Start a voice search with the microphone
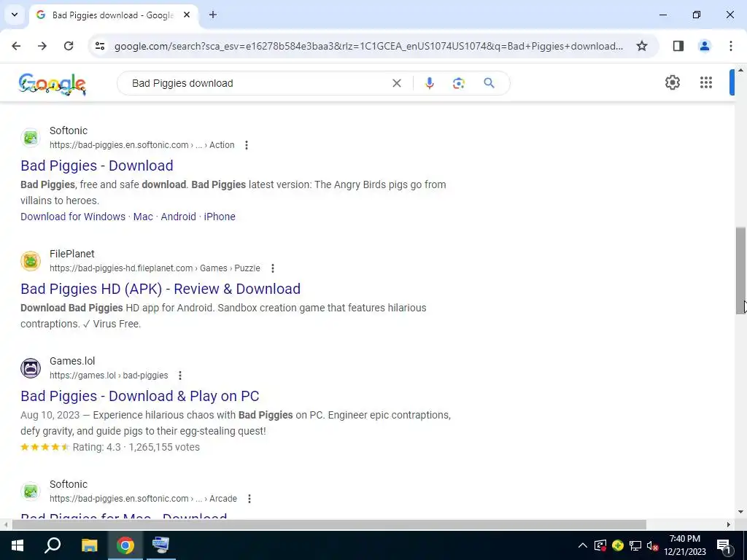 point(429,83)
